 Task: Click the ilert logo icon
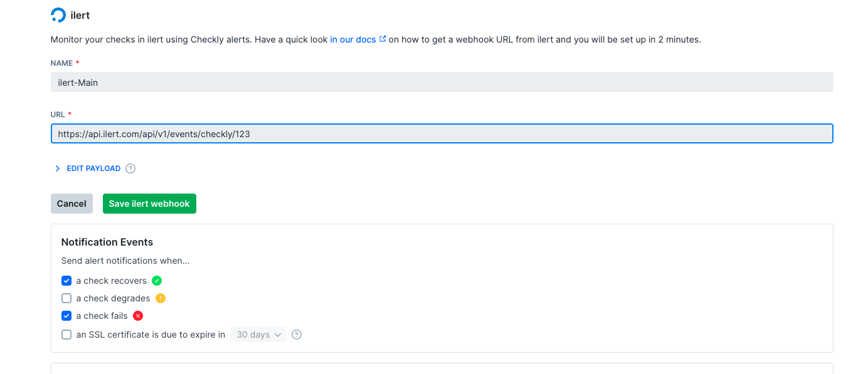58,15
